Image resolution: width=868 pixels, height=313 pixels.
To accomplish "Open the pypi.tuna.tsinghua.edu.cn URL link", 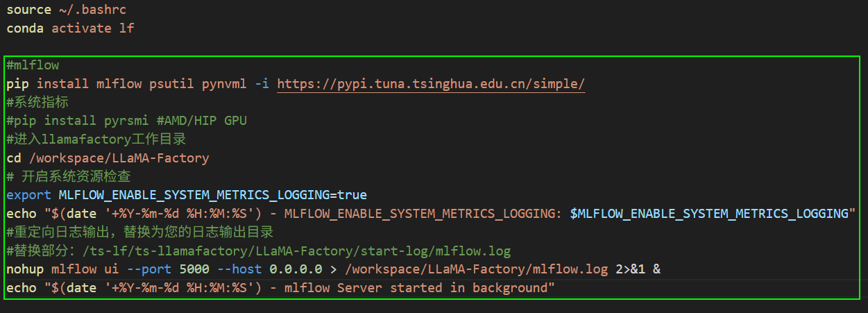I will click(x=431, y=84).
